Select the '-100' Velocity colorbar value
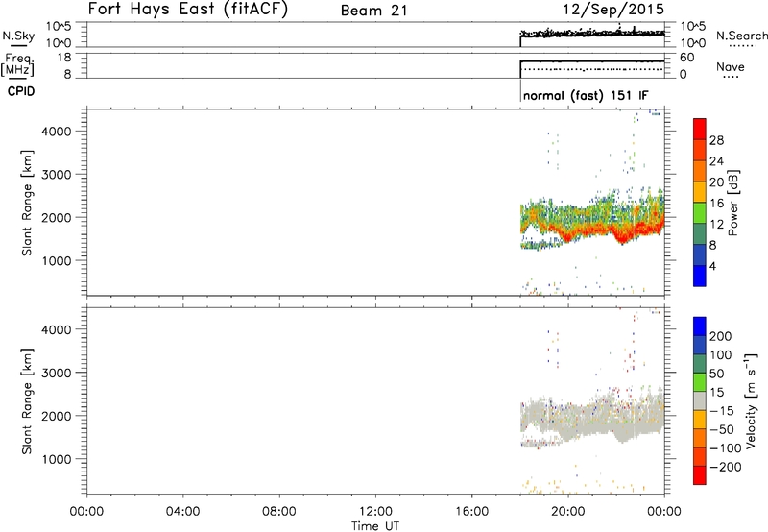Screen dimensions: 768x532 [726, 447]
